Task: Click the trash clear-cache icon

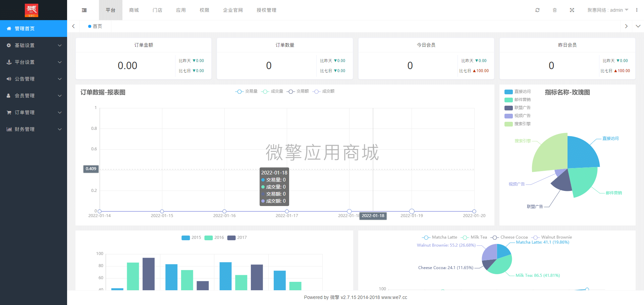Action: point(555,10)
